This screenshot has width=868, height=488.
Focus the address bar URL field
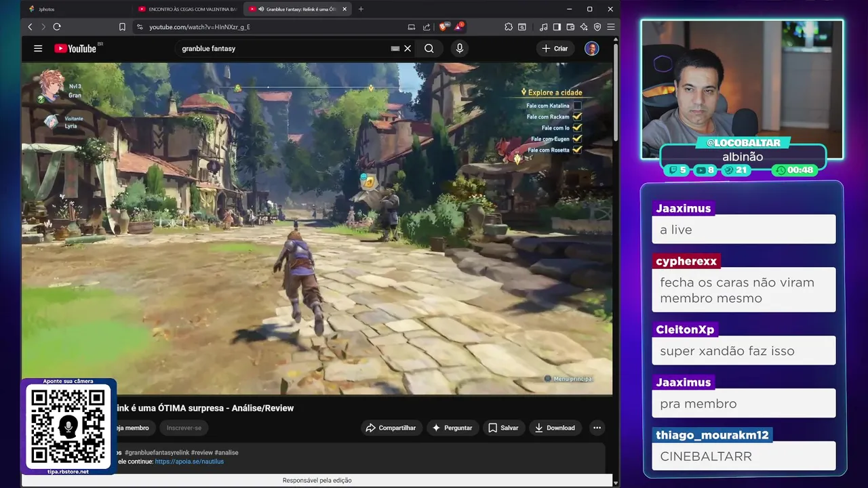tap(271, 26)
